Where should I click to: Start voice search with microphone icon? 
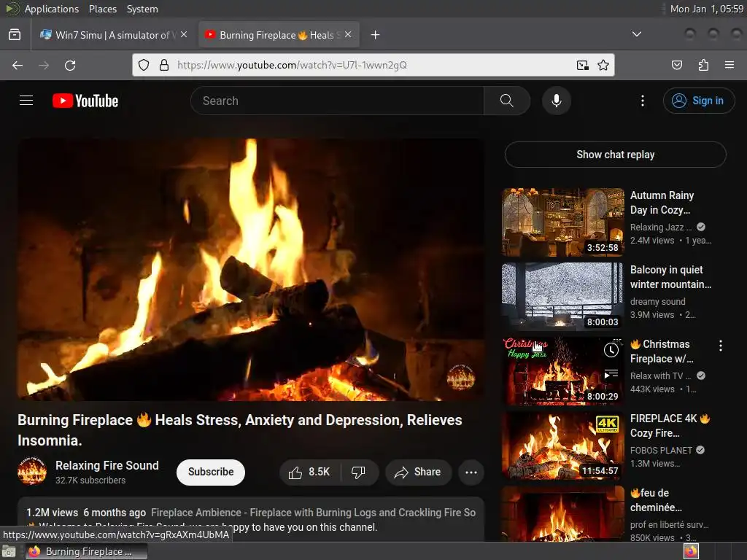pyautogui.click(x=557, y=101)
